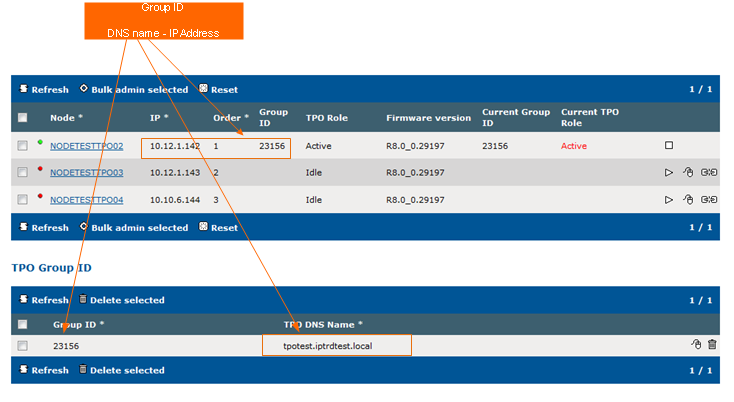Click the Current Group ID column header
The width and height of the screenshot is (734, 402).
tap(516, 117)
